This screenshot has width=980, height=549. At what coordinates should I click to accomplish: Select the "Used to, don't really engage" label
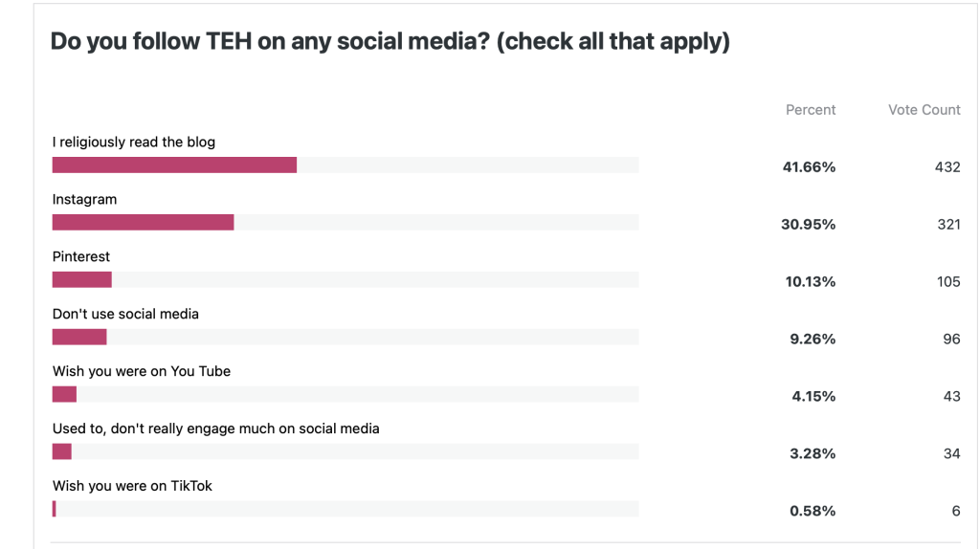(215, 429)
